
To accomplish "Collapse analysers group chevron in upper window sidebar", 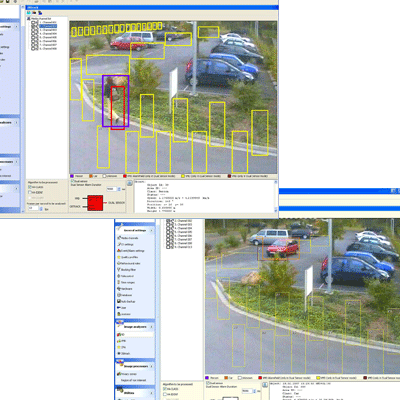I will coord(16,123).
